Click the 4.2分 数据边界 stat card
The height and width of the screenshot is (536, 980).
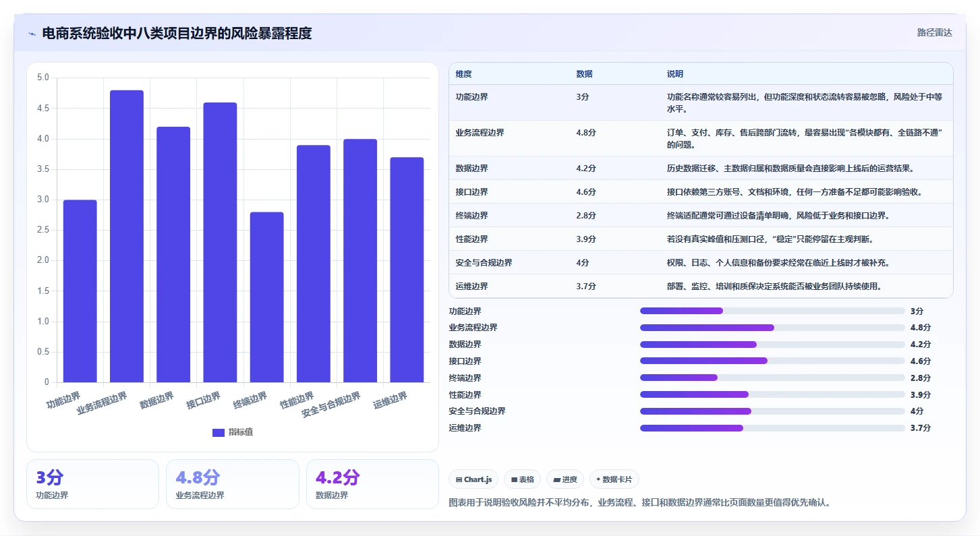372,484
